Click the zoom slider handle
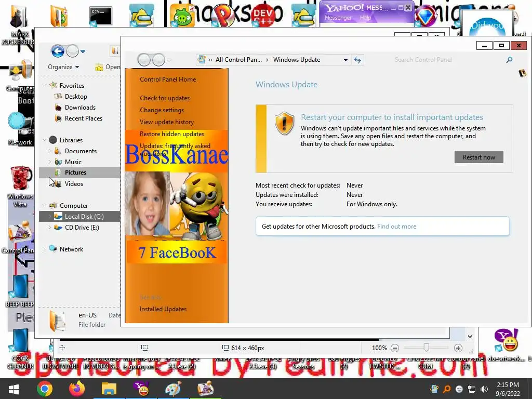Screen dimensions: 532x399 pyautogui.click(x=427, y=348)
